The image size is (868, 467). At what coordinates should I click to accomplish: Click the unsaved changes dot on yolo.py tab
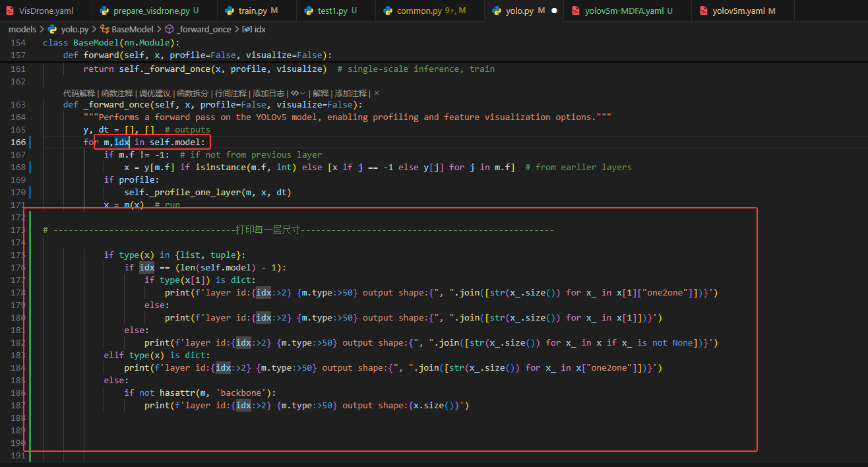click(554, 11)
